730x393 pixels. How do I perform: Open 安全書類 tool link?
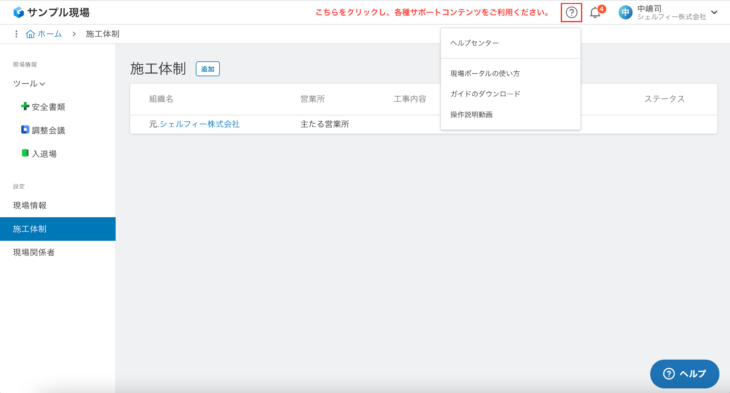(48, 107)
